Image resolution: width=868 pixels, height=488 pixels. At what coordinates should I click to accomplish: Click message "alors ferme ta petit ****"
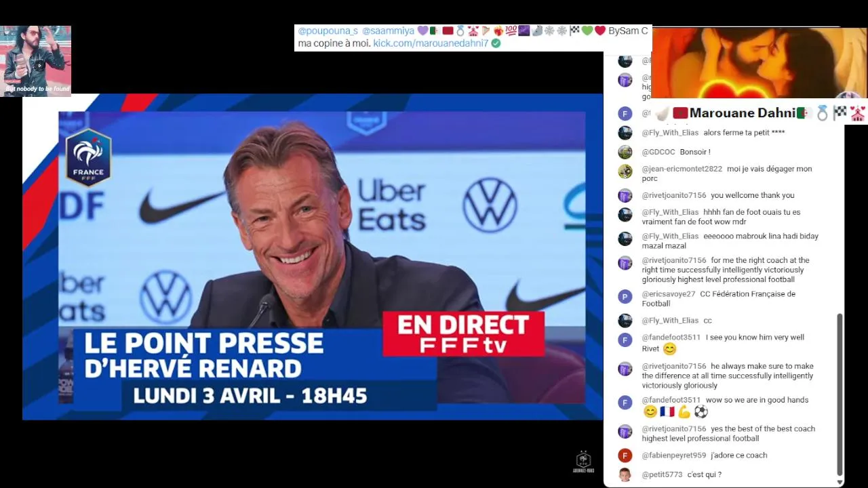[744, 133]
